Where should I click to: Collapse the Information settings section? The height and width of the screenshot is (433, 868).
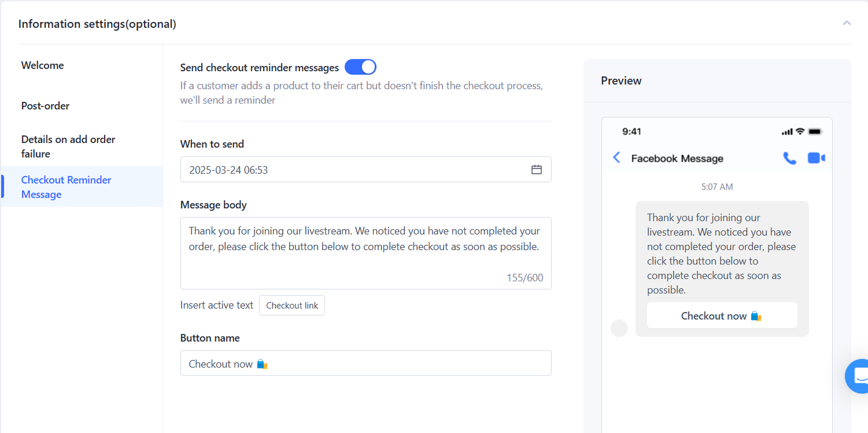[x=847, y=23]
